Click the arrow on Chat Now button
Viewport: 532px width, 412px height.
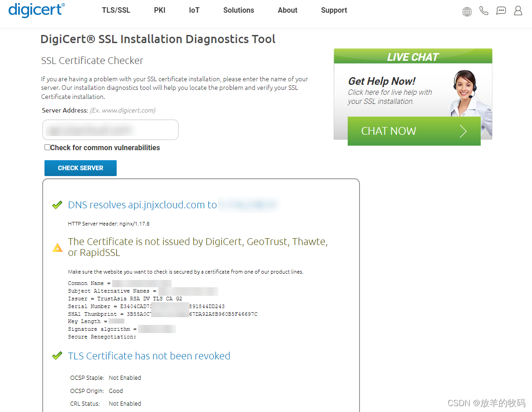463,131
